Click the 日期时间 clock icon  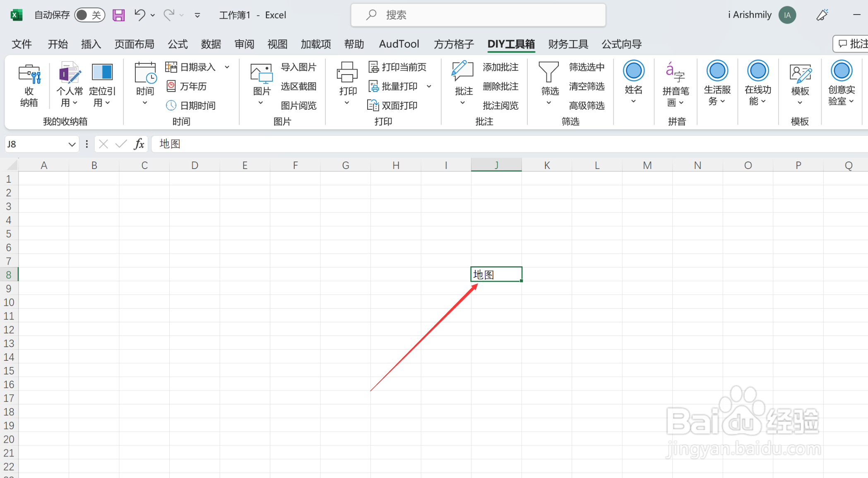point(171,105)
